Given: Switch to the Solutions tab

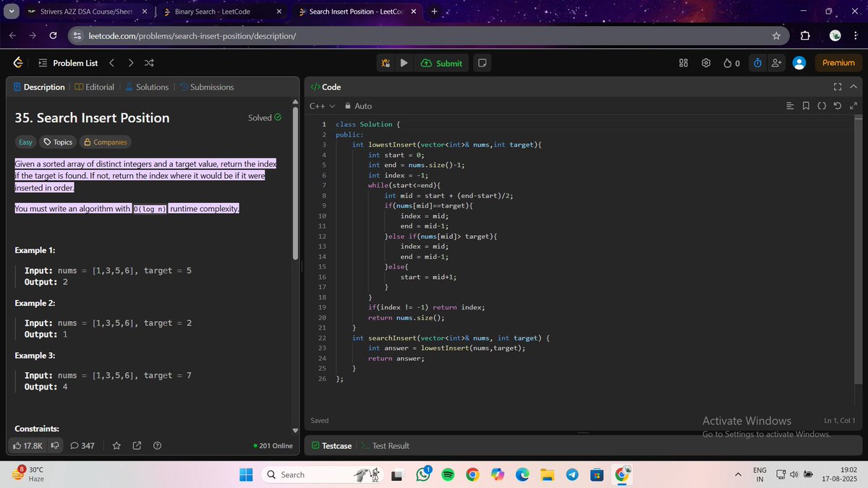Looking at the screenshot, I should 147,87.
